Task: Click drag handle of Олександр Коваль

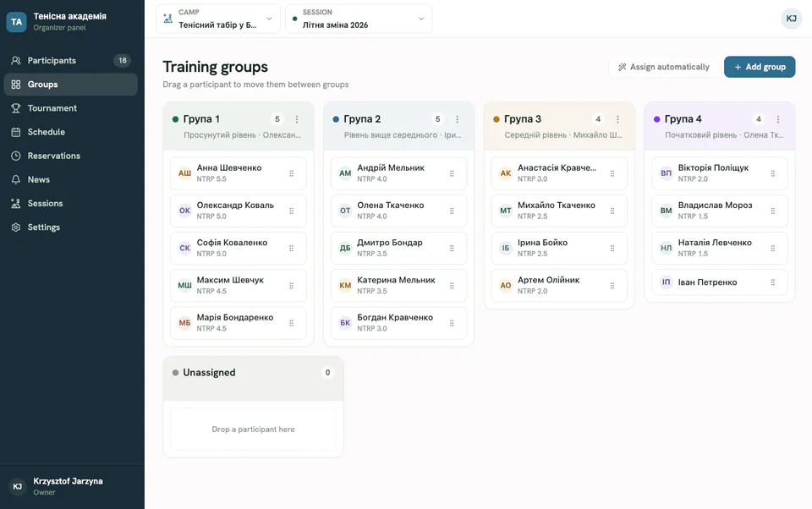Action: 292,211
